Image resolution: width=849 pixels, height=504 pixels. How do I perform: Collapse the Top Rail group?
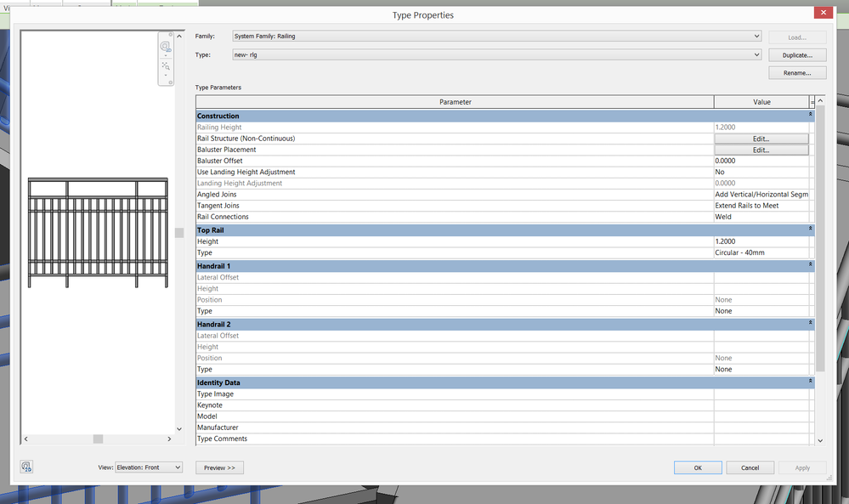point(811,229)
